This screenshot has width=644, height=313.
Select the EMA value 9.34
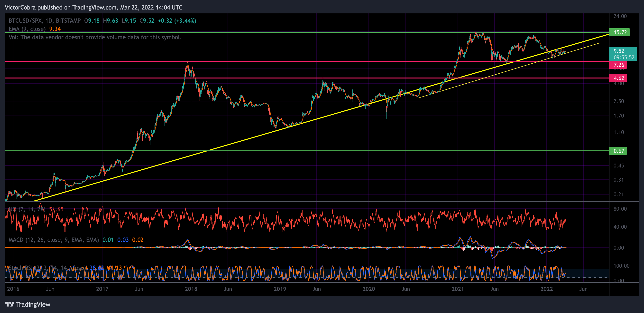[55, 29]
